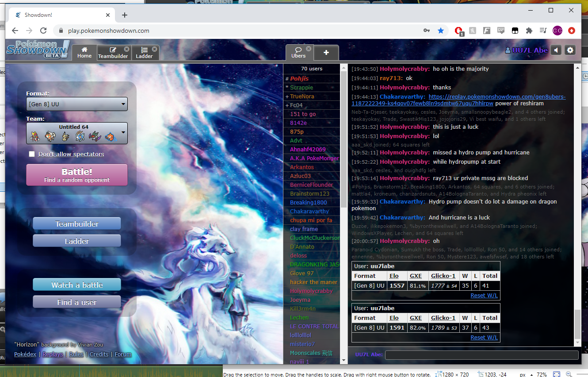Click the browser forward arrow

(29, 31)
